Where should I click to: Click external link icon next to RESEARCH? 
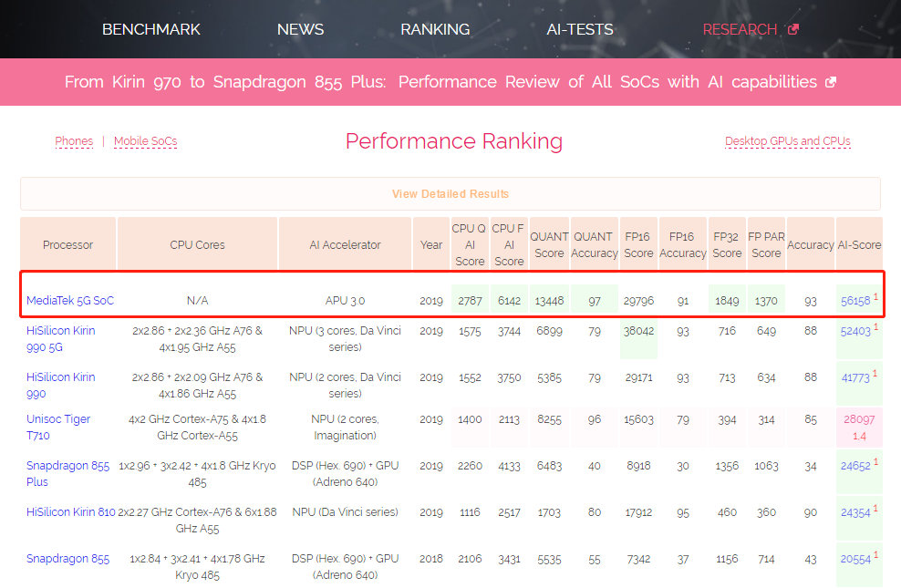(x=793, y=28)
